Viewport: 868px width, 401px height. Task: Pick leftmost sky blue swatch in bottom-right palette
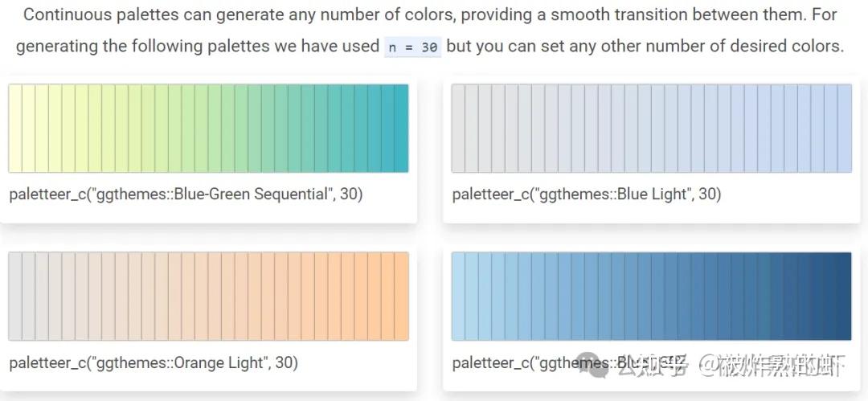[458, 296]
